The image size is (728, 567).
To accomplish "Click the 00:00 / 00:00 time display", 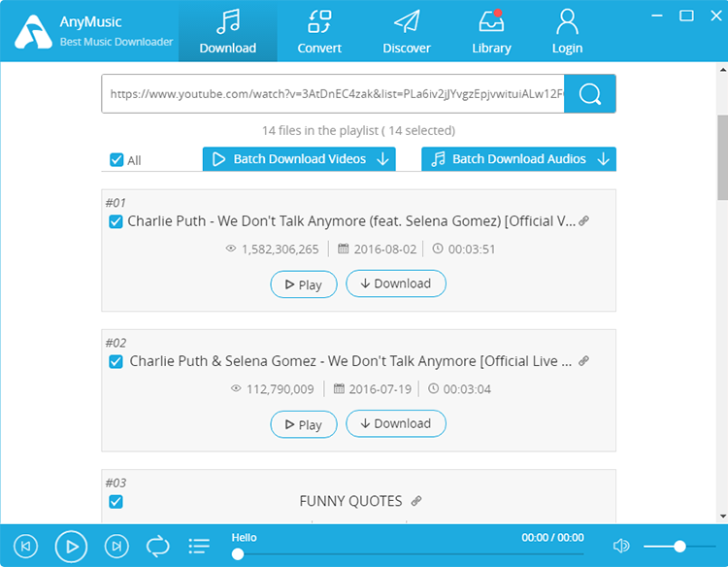I will [x=552, y=537].
